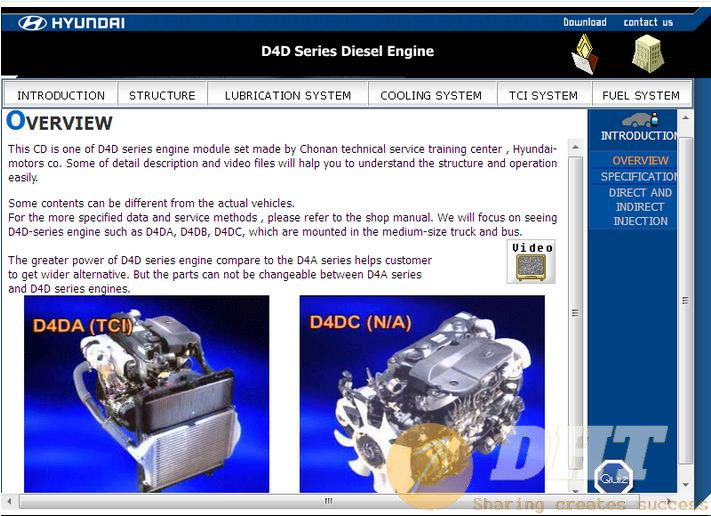
Task: Click the horizontal scrollbar thumb
Action: (x=329, y=501)
